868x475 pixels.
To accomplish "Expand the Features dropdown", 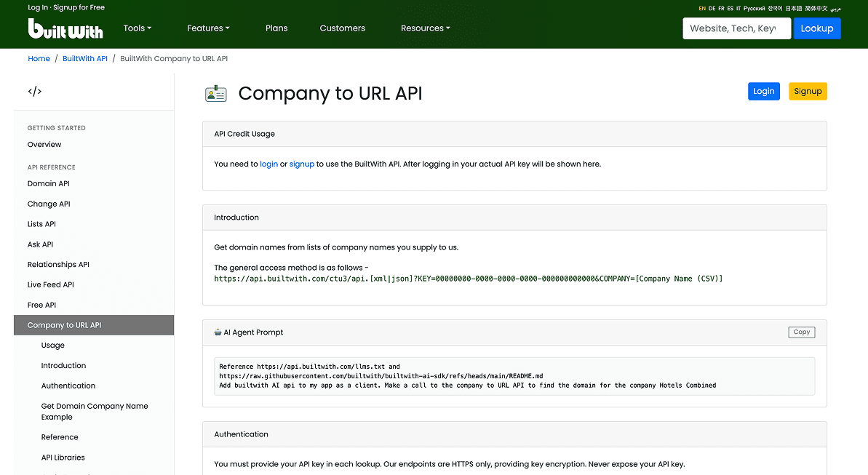I will [x=208, y=28].
